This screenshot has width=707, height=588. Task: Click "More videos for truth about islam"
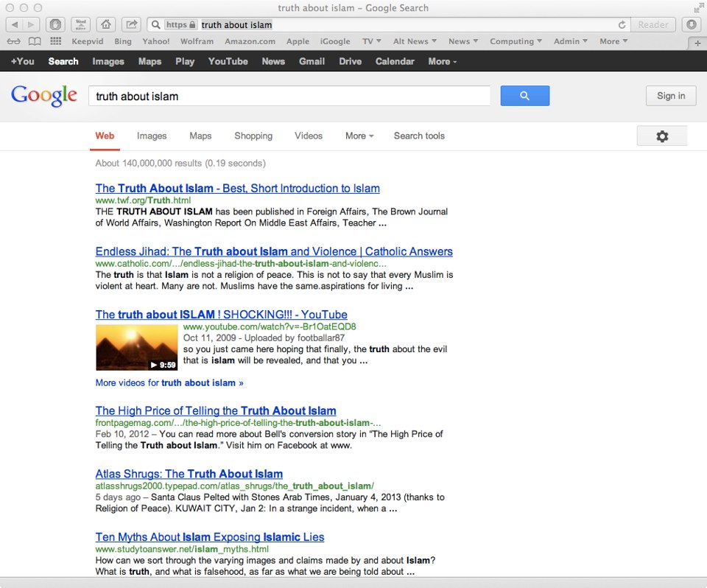169,382
